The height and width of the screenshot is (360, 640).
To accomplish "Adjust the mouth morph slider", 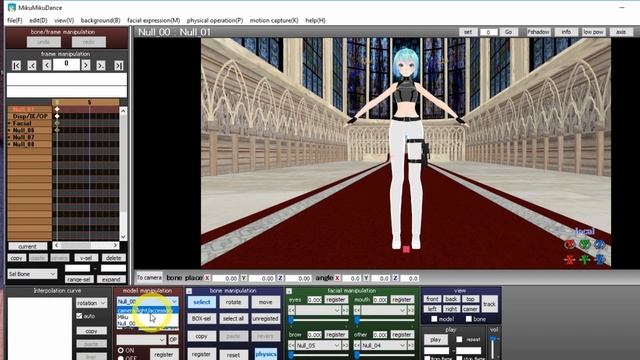I will coord(384,320).
